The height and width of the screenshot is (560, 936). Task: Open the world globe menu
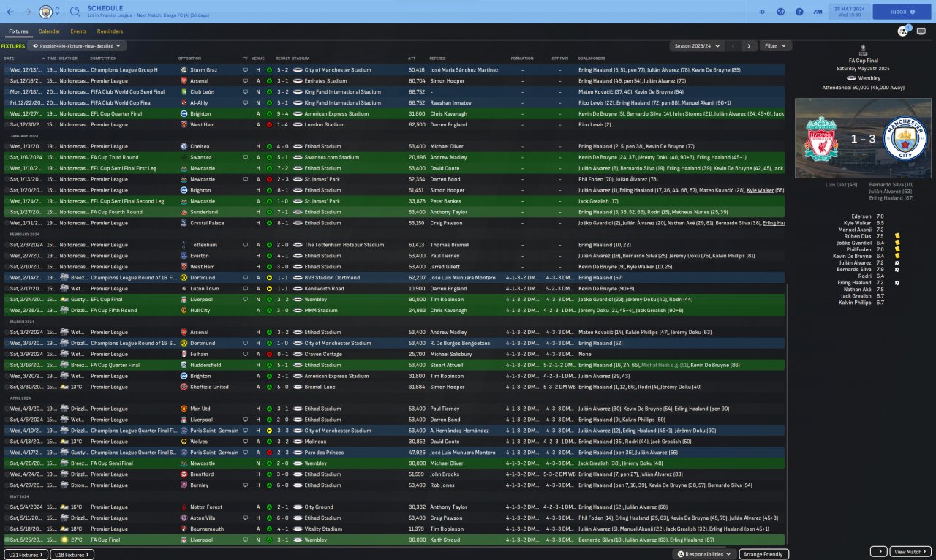tap(780, 12)
